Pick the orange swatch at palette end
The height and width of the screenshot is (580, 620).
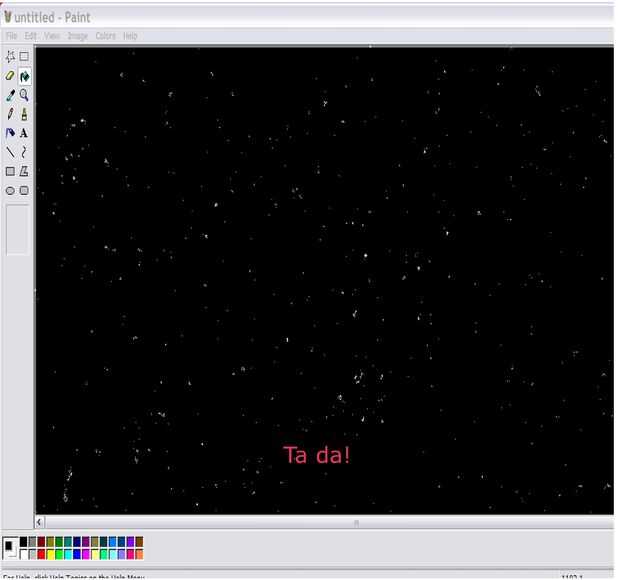coord(139,554)
